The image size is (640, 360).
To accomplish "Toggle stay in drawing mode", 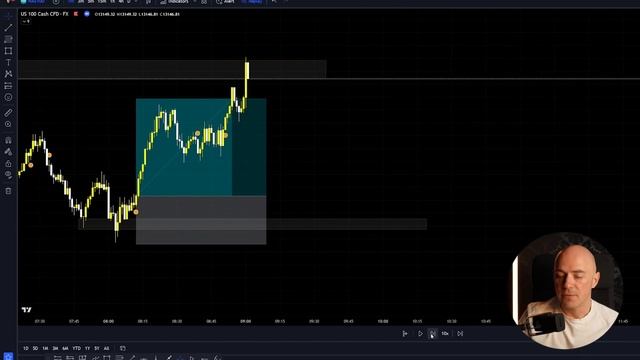I will [8, 152].
